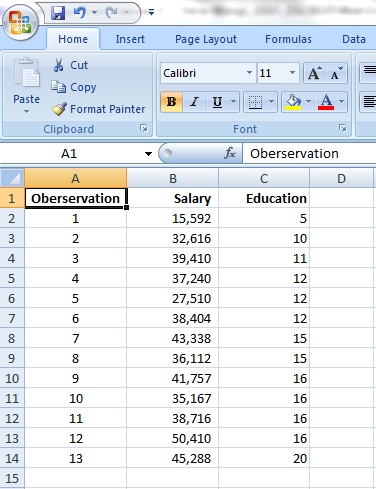Click the Name Box showing A1
Image resolution: width=376 pixels, height=489 pixels.
point(69,154)
